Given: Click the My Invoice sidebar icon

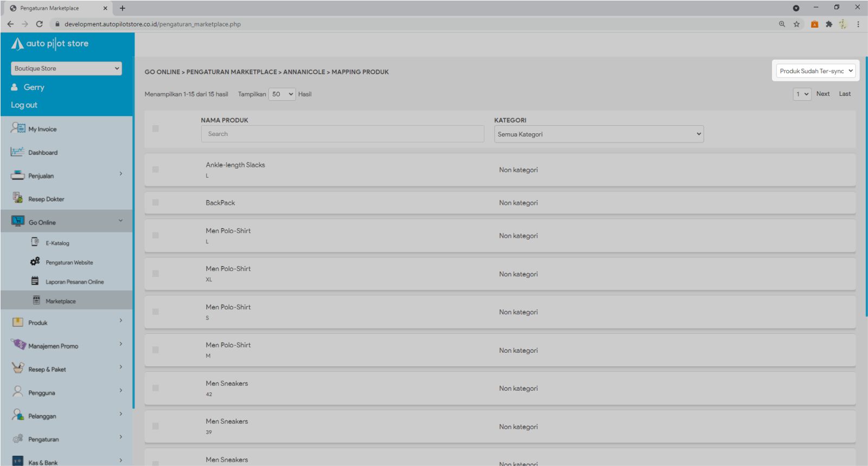Looking at the screenshot, I should [x=18, y=128].
